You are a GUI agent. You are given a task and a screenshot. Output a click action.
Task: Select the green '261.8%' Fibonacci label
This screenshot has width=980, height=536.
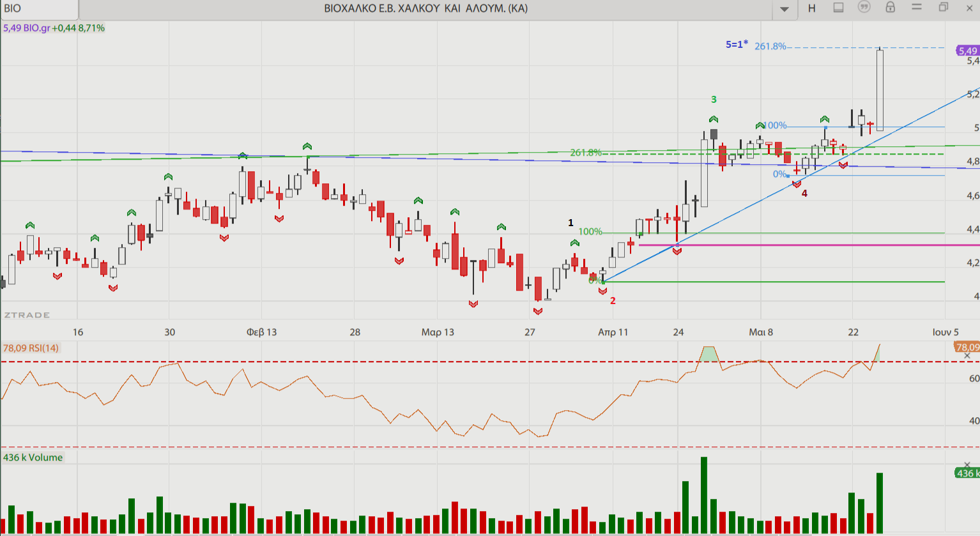[x=586, y=153]
